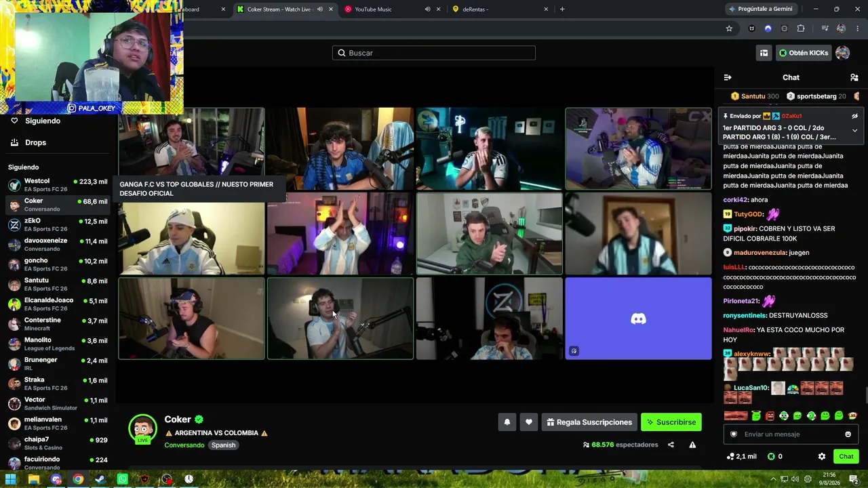Open the Conterstine Minecraft stream
Screen dimensions: 868x488
pos(58,324)
